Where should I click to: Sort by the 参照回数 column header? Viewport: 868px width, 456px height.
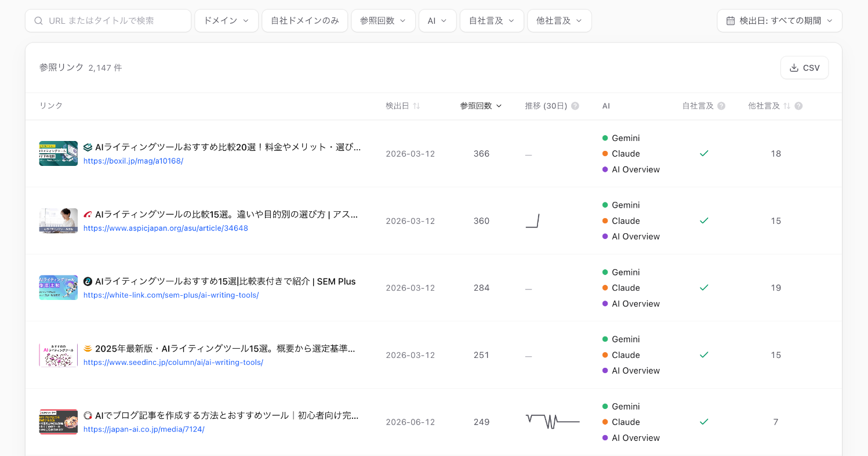(x=481, y=106)
